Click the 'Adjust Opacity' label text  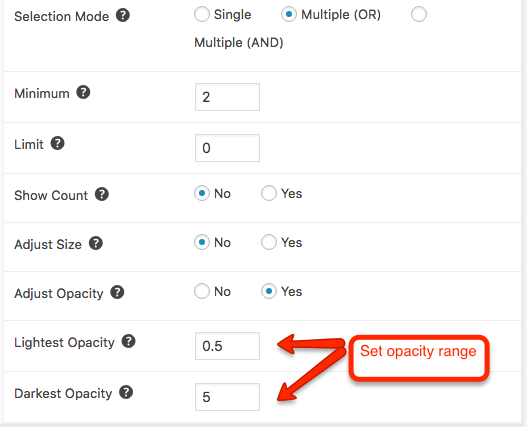[58, 294]
